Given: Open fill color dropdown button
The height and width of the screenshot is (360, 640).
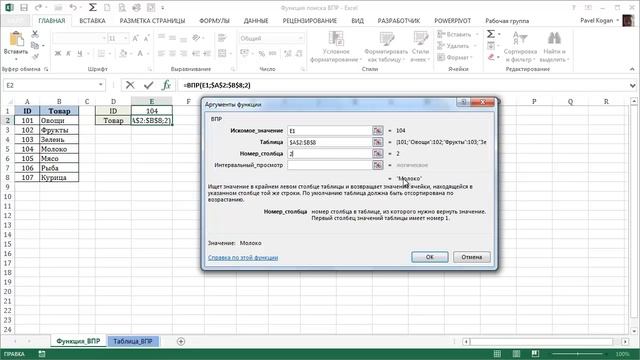Looking at the screenshot, I should [x=123, y=53].
